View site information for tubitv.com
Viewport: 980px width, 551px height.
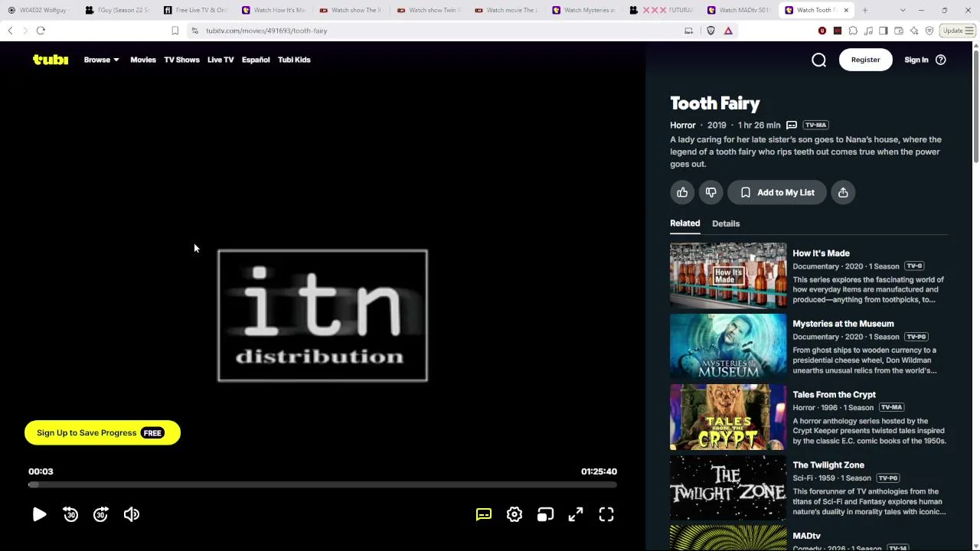coord(195,31)
